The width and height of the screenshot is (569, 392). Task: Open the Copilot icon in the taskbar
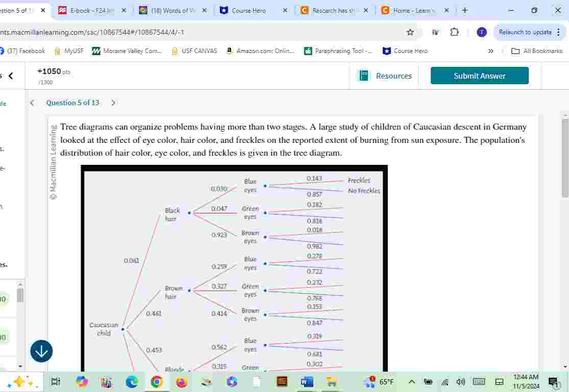coord(81,381)
